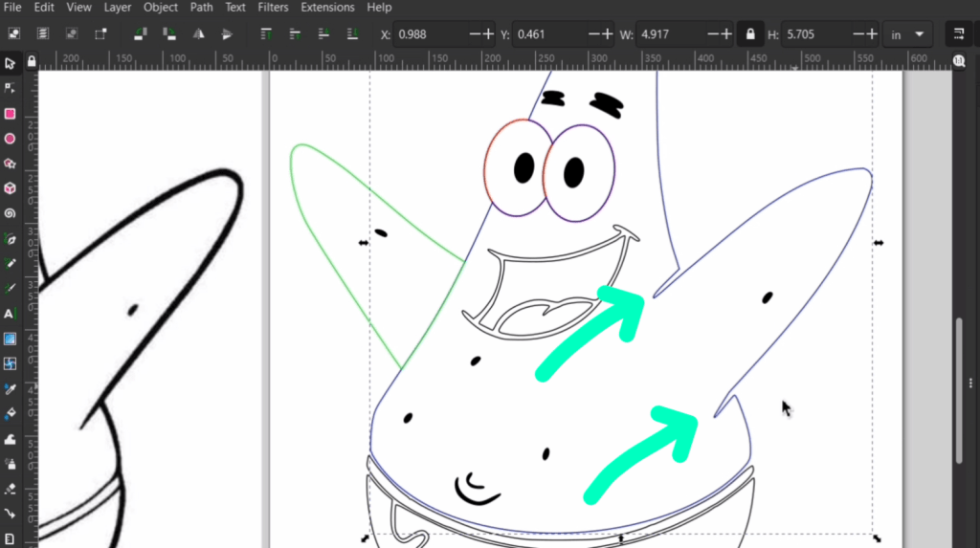This screenshot has height=548, width=980.
Task: Select the Node editing tool
Action: 10,88
